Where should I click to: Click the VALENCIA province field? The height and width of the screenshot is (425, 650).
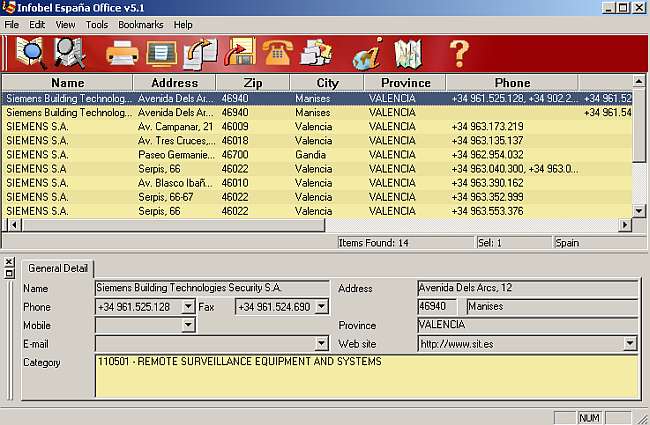point(527,325)
